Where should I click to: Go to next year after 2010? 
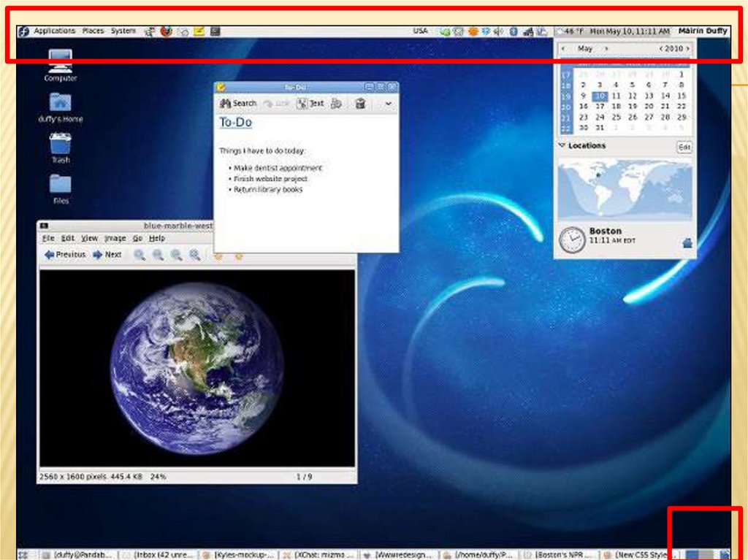point(687,48)
